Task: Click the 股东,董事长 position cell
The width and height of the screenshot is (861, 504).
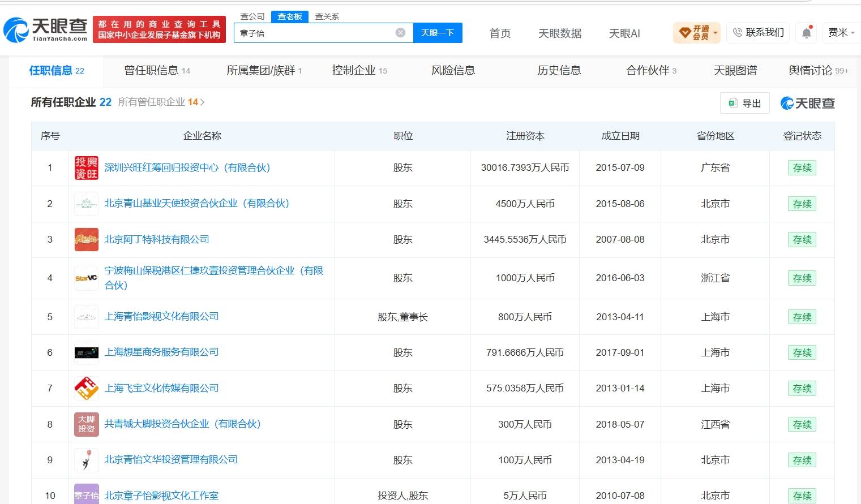Action: [x=403, y=317]
